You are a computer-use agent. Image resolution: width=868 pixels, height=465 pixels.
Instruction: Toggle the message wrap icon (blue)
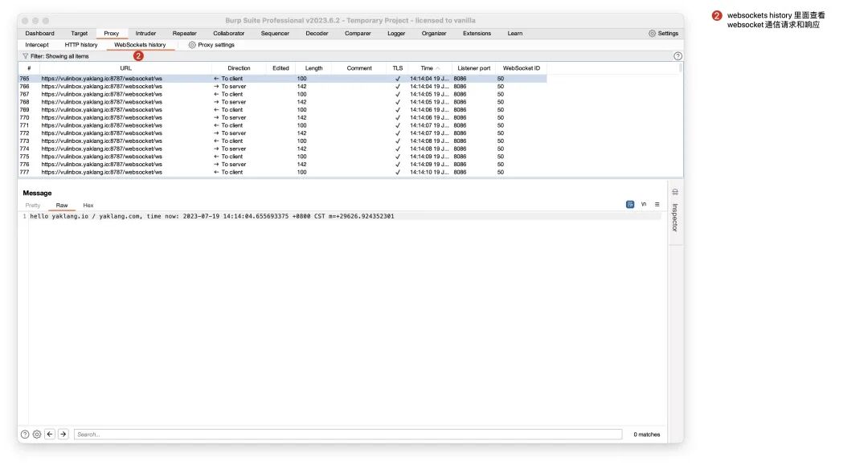click(x=630, y=204)
